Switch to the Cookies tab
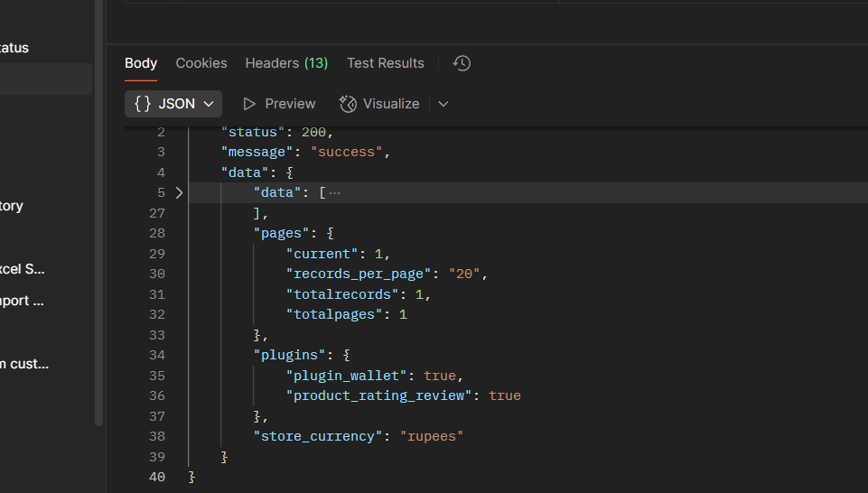 201,63
